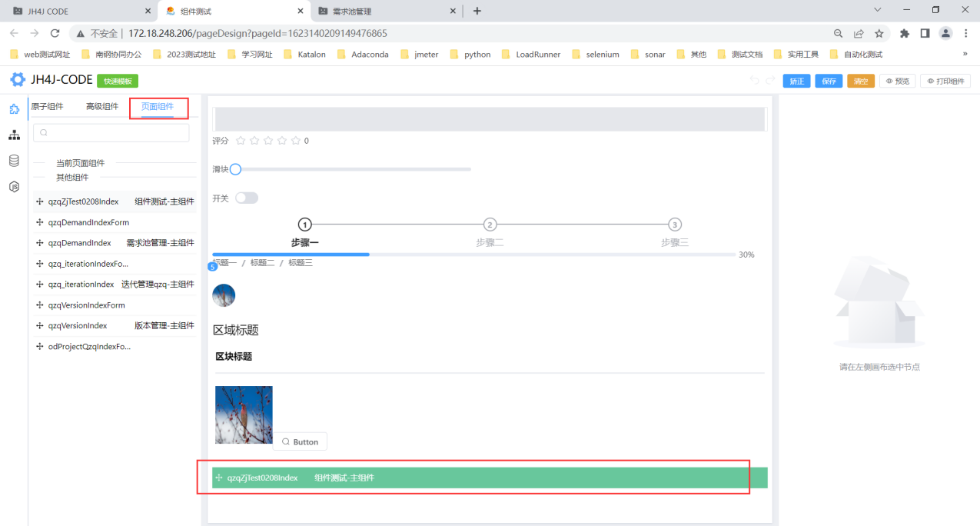Click the component search input field
Viewport: 980px width, 526px height.
(111, 132)
